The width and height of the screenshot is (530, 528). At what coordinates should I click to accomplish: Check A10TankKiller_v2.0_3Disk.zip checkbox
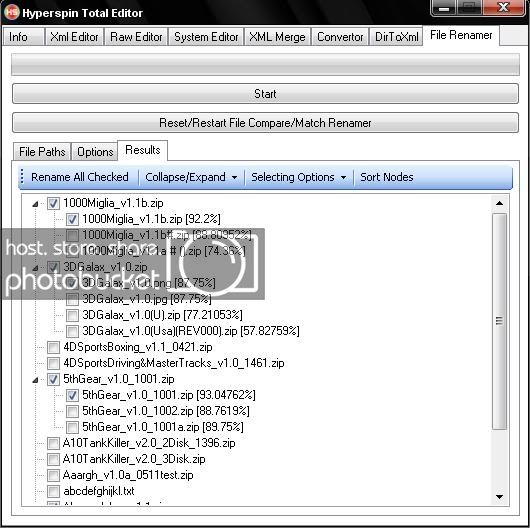tap(53, 459)
